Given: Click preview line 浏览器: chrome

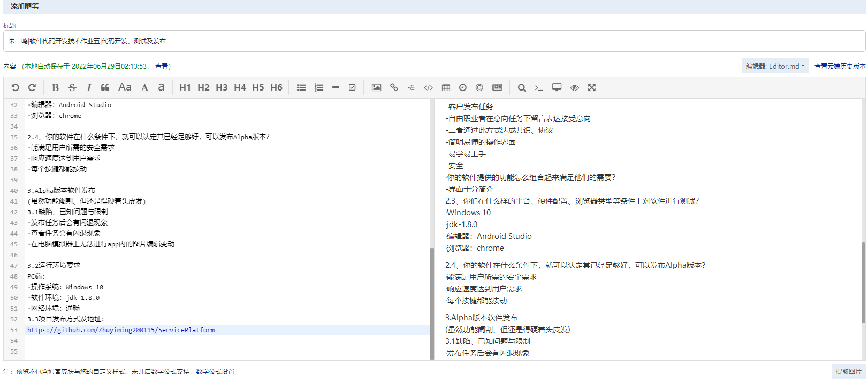Looking at the screenshot, I should [475, 248].
